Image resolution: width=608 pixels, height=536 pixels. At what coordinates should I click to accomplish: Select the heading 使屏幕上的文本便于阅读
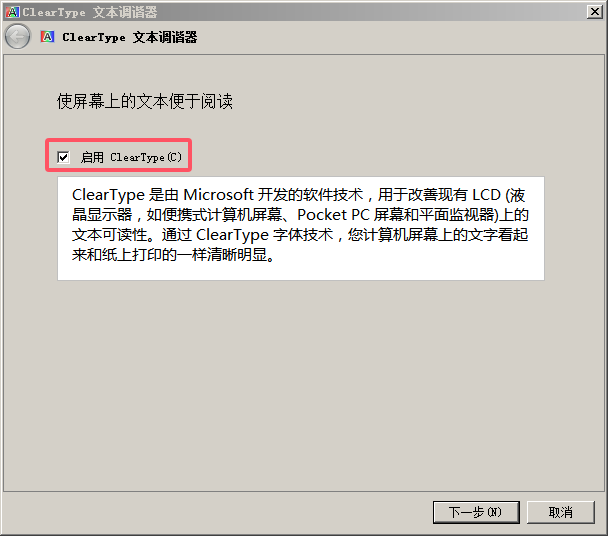click(x=145, y=101)
